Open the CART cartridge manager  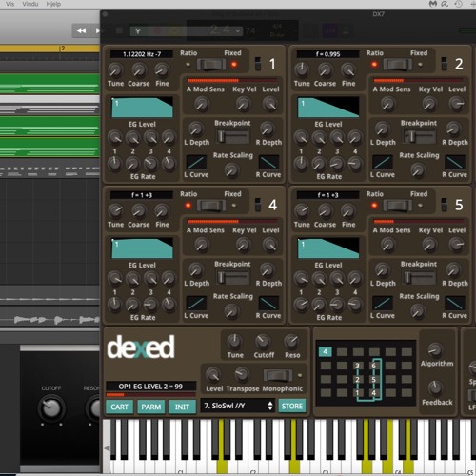tap(119, 407)
